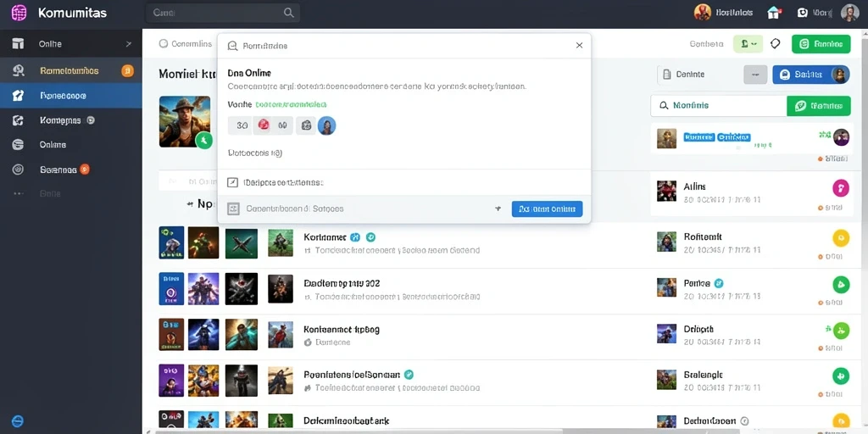Open the Kortonner list row title
Screen dimensions: 868x434
click(325, 237)
